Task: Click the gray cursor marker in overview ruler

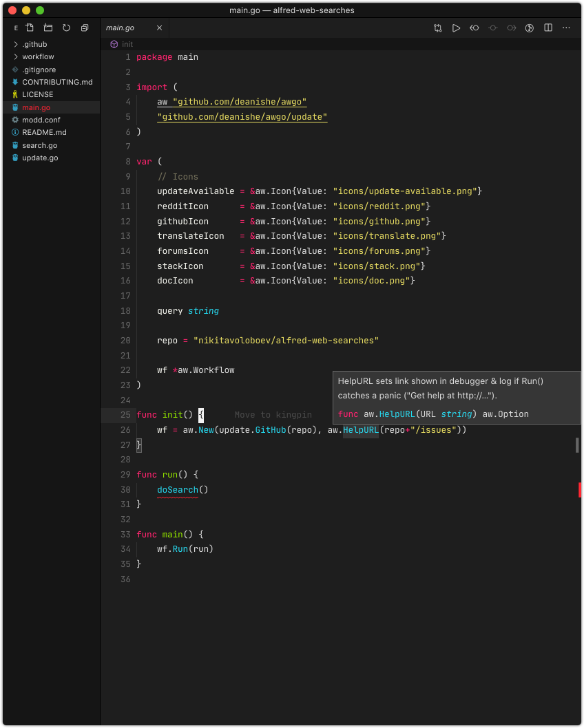Action: pyautogui.click(x=577, y=445)
